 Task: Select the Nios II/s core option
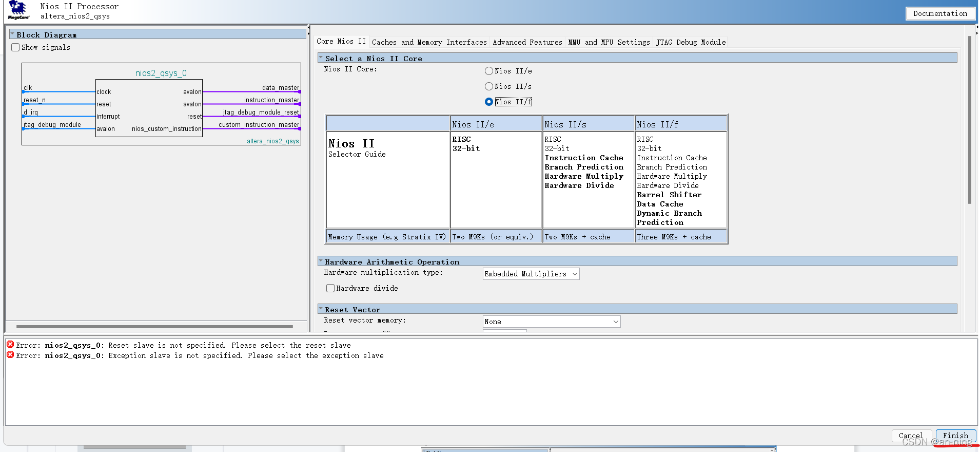pyautogui.click(x=489, y=86)
